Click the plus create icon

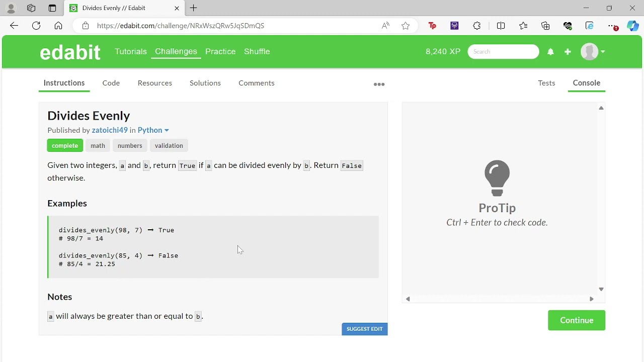pos(568,52)
